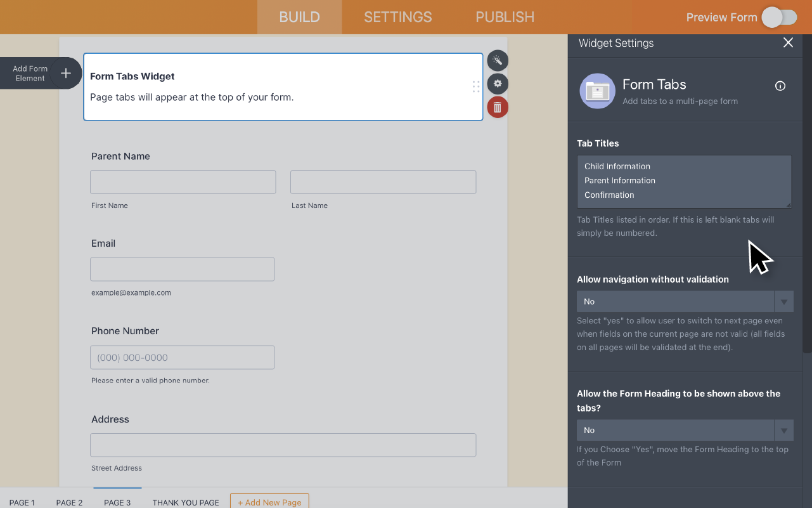812x508 pixels.
Task: Click the magic wand icon on the widget
Action: 498,60
